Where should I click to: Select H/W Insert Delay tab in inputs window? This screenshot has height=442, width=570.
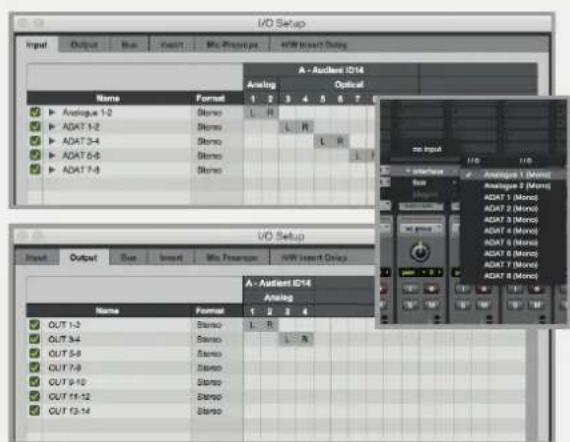coord(314,45)
